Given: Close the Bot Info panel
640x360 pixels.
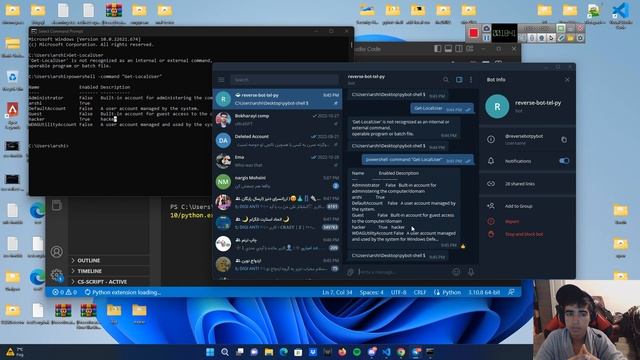Looking at the screenshot, I should click(567, 80).
